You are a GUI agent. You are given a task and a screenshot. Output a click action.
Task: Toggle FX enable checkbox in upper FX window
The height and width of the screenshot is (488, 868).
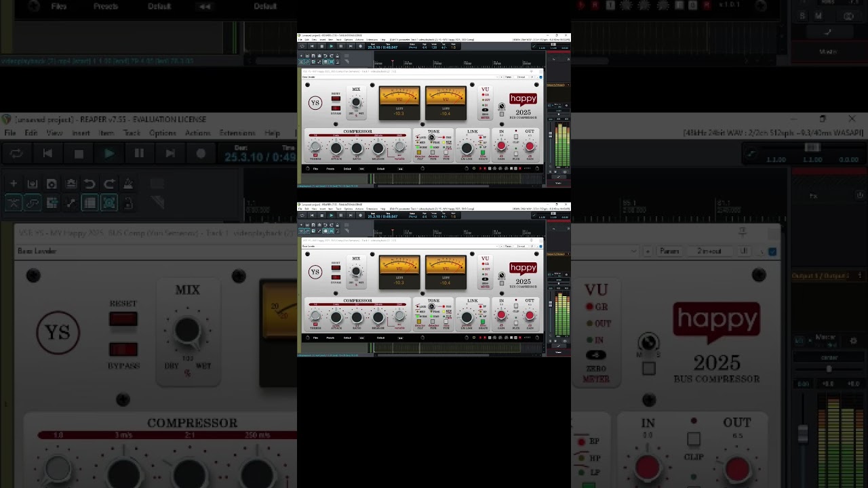coord(540,77)
